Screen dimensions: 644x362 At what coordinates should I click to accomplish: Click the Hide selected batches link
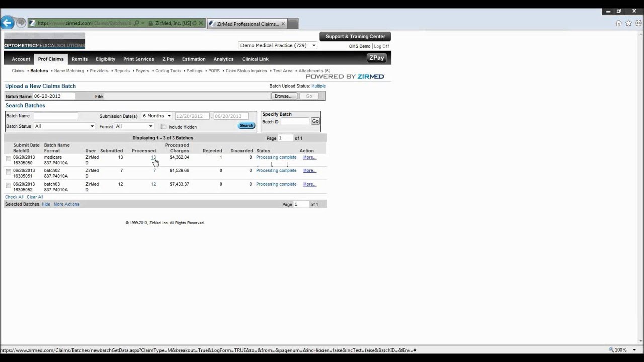click(x=46, y=204)
